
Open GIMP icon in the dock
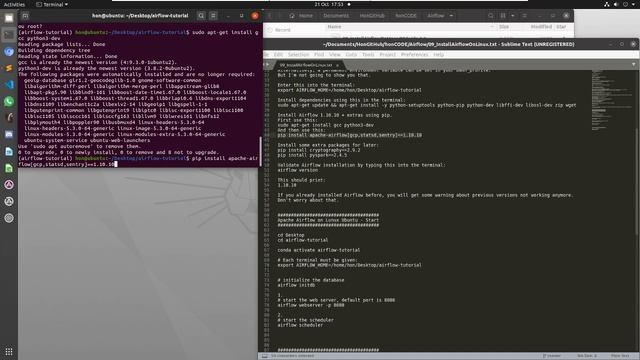pos(9,118)
